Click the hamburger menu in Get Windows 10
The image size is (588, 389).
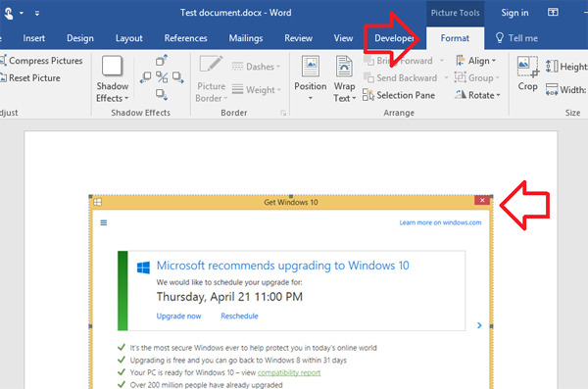(104, 222)
